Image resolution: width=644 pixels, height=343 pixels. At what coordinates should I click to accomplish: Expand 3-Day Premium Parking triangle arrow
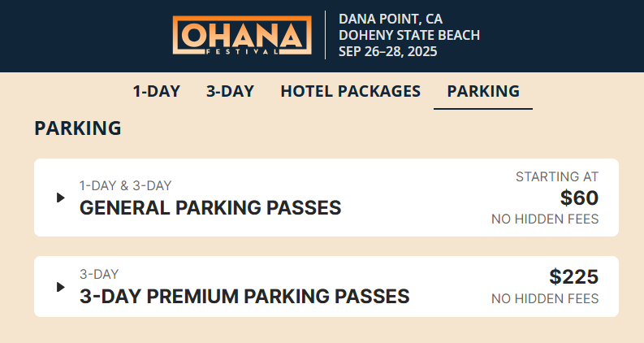pos(61,287)
